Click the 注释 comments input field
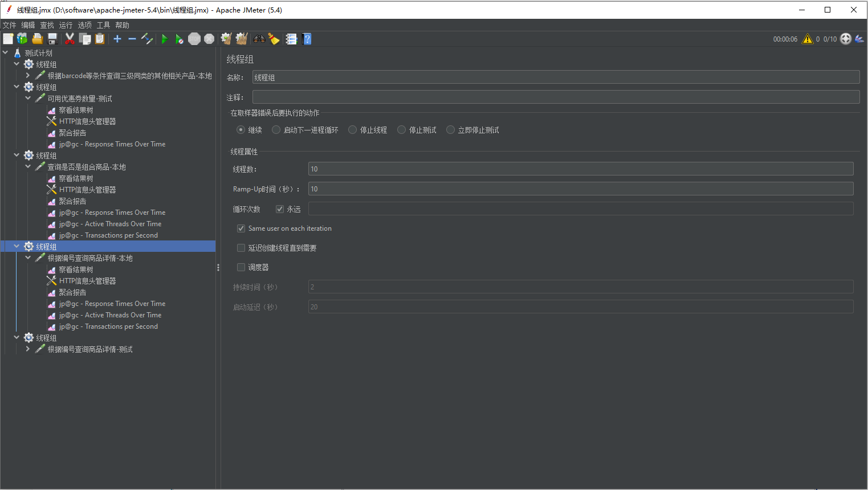The height and width of the screenshot is (490, 868). click(x=556, y=97)
